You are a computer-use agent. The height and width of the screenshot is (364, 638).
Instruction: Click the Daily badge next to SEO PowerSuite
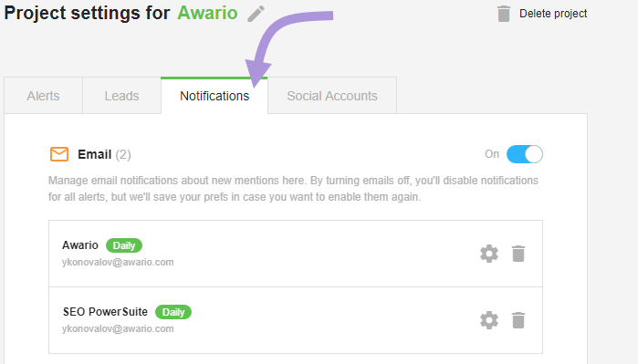(173, 312)
